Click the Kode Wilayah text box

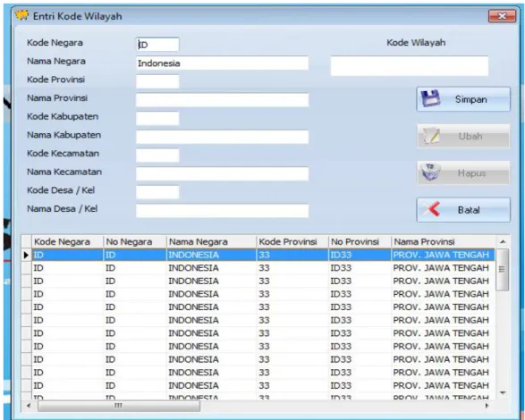(x=410, y=66)
